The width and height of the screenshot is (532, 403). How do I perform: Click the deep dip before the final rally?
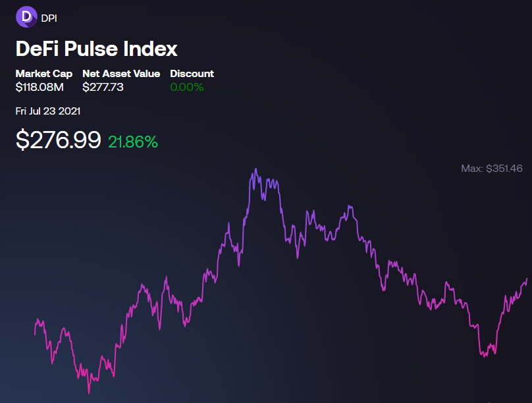[x=485, y=356]
